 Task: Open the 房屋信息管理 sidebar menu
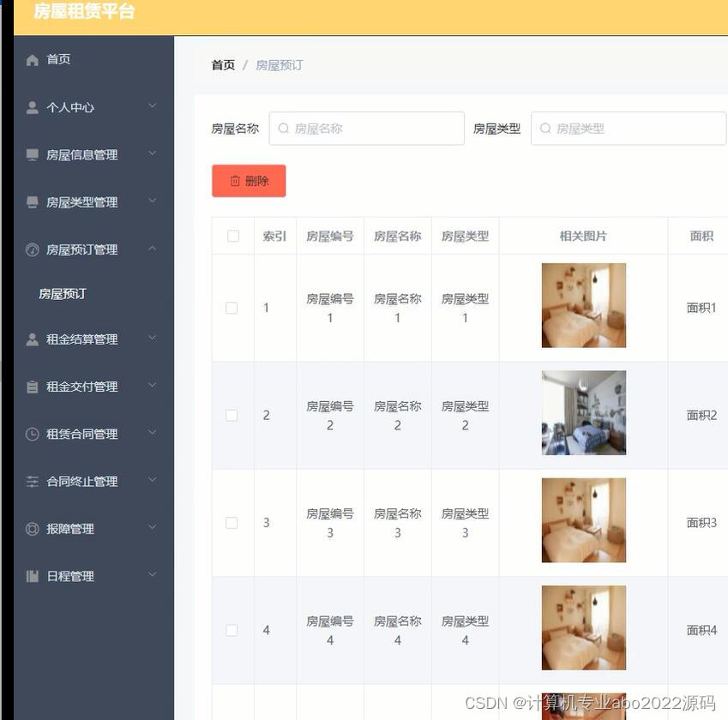click(x=93, y=154)
